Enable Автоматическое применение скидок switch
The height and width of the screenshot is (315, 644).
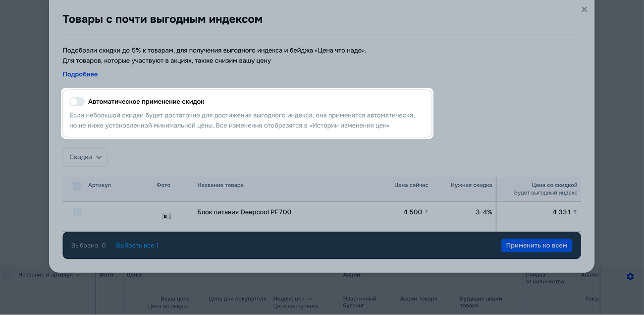(x=77, y=102)
